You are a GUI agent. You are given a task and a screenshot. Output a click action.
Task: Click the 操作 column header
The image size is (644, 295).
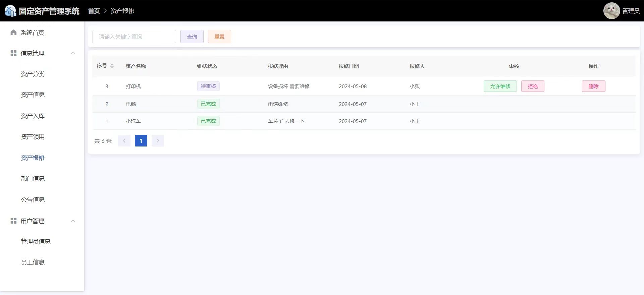(593, 66)
